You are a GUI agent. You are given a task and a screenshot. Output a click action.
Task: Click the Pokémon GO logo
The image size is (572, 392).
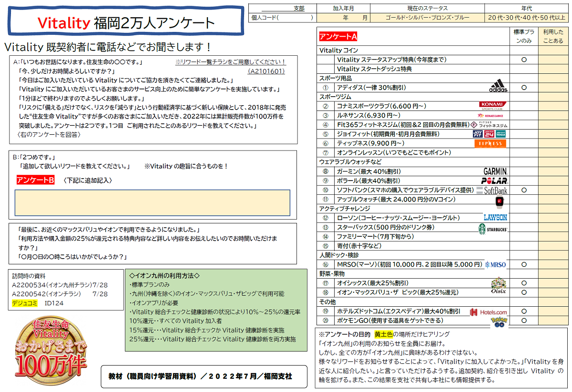tap(499, 322)
